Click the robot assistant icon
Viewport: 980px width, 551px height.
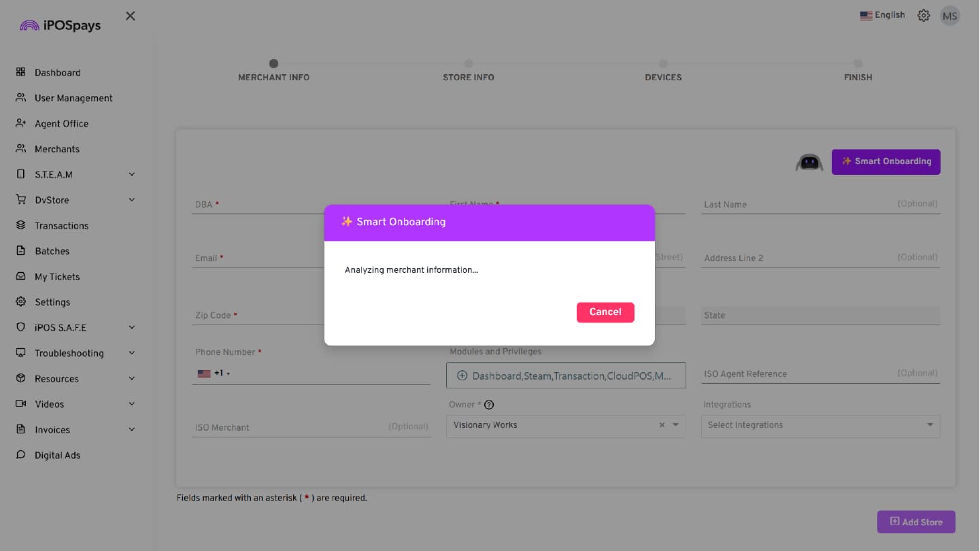(x=809, y=163)
